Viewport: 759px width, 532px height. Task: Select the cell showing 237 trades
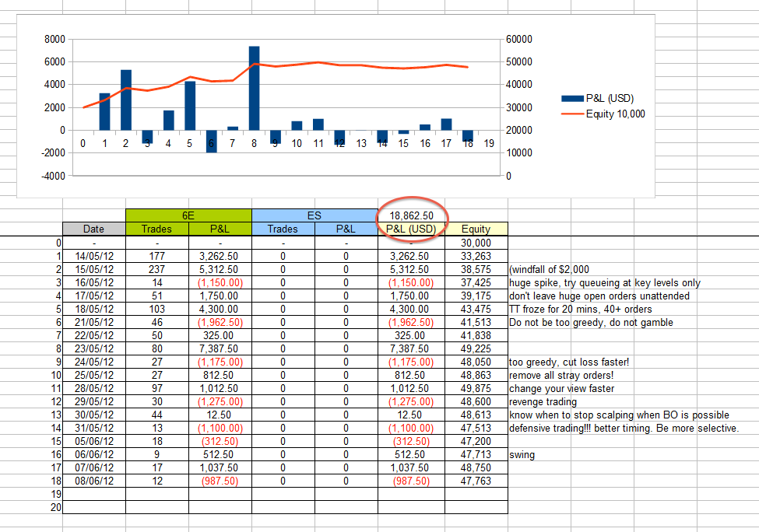156,269
